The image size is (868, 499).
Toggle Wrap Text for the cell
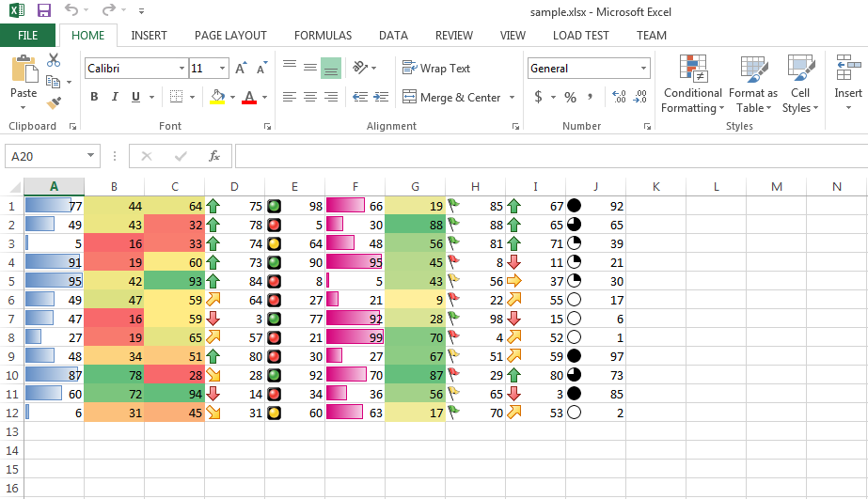tap(436, 68)
